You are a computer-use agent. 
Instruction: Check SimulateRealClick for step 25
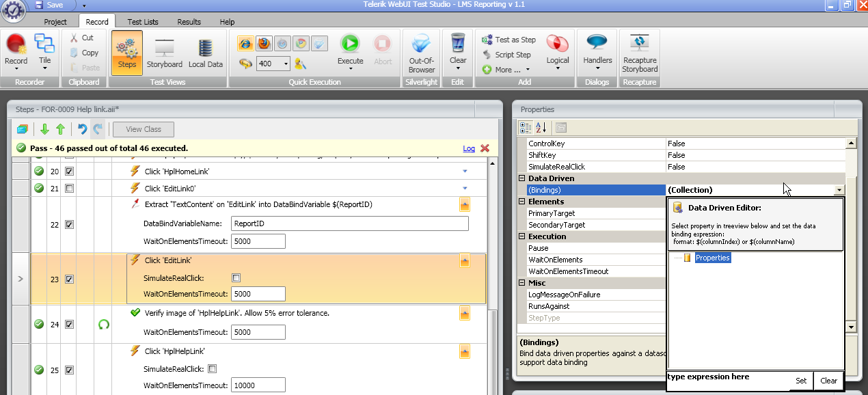click(212, 369)
